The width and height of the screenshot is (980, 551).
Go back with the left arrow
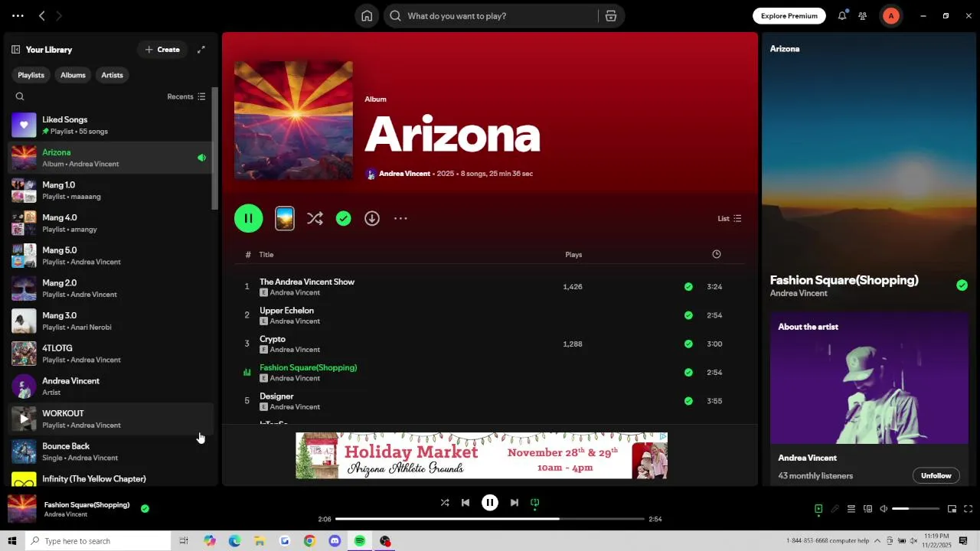[x=42, y=16]
